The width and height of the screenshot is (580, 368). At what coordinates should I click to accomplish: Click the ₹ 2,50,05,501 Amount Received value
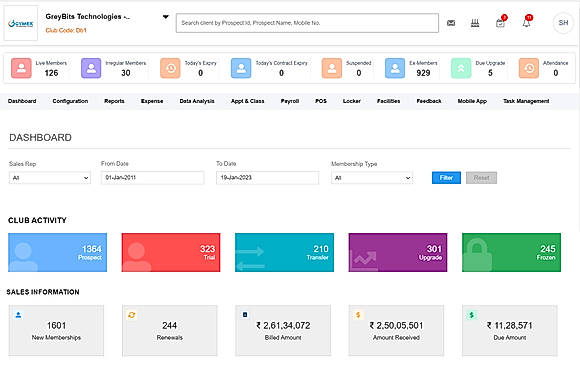pyautogui.click(x=396, y=326)
